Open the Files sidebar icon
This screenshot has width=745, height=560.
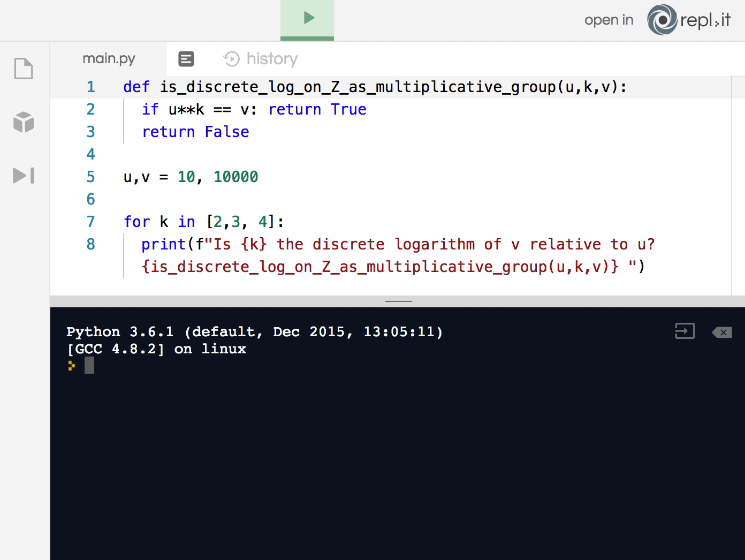(24, 69)
